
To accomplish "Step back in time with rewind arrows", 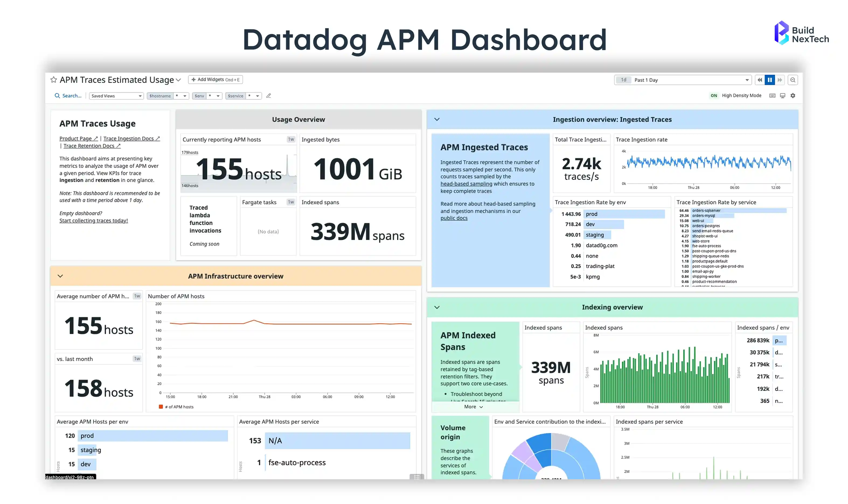I will point(759,80).
